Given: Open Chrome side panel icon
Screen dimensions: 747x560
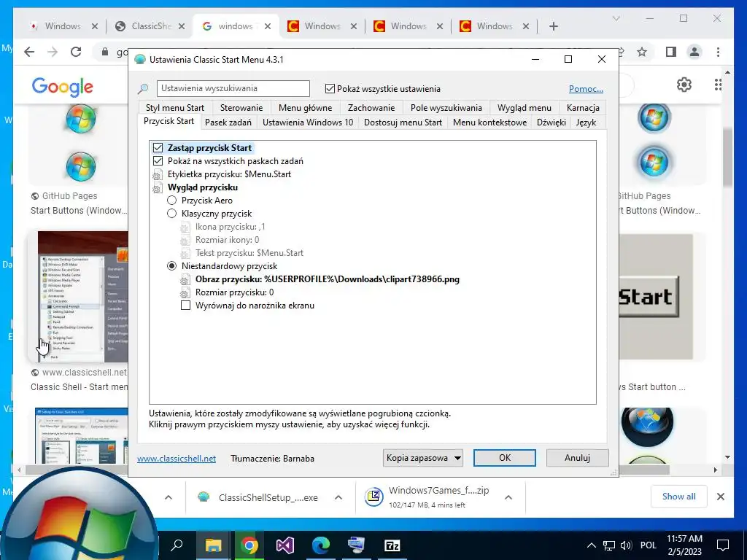Looking at the screenshot, I should tap(671, 52).
